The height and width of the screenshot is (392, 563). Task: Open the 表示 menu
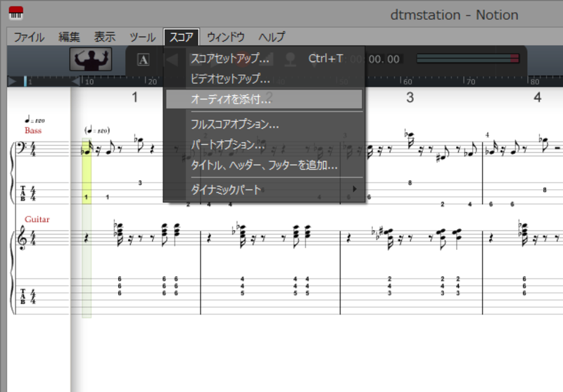click(x=105, y=37)
